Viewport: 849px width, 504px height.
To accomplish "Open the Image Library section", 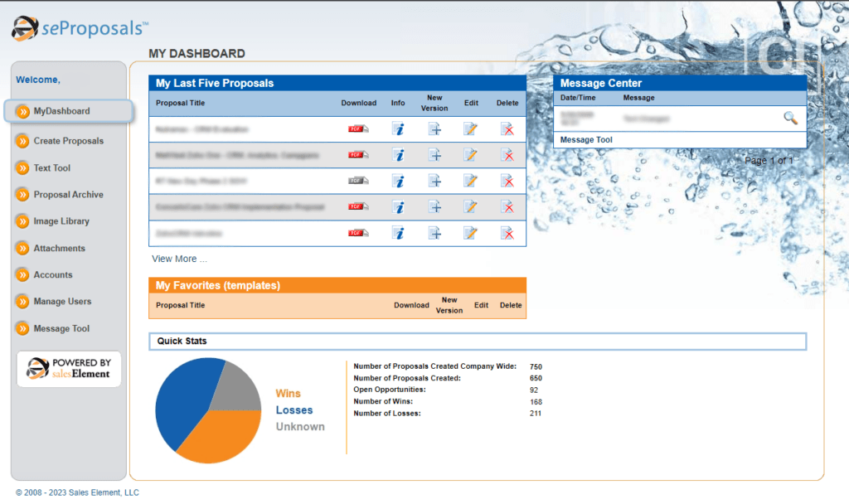I will 61,221.
